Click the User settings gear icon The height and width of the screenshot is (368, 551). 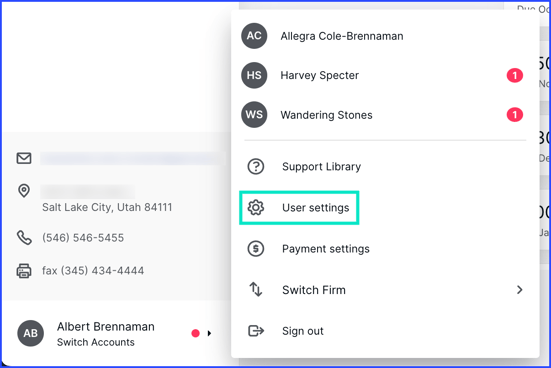tap(256, 208)
